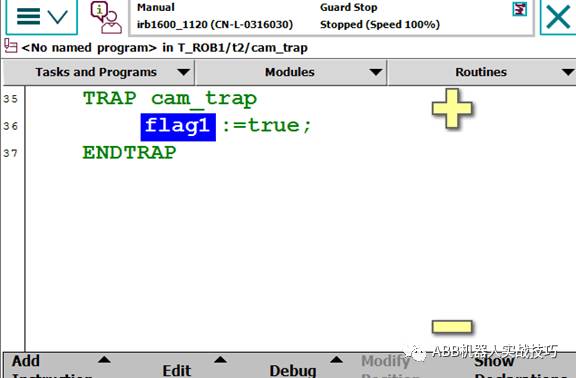Open quickset icon in status bar

tap(519, 9)
